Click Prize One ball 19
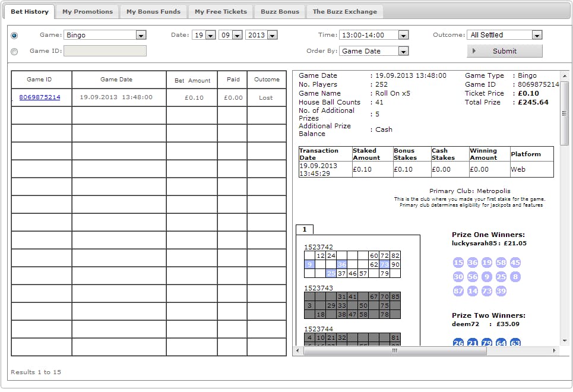The height and width of the screenshot is (392, 573). (x=487, y=263)
